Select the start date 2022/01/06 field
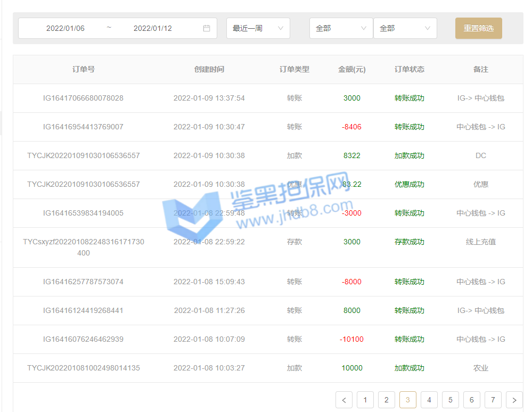532x412 pixels. pyautogui.click(x=66, y=28)
